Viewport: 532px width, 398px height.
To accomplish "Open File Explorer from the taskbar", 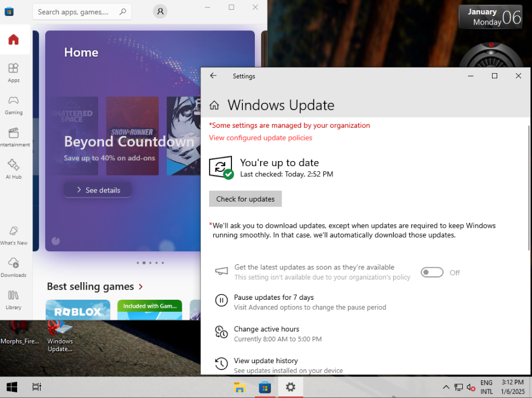I will (239, 387).
